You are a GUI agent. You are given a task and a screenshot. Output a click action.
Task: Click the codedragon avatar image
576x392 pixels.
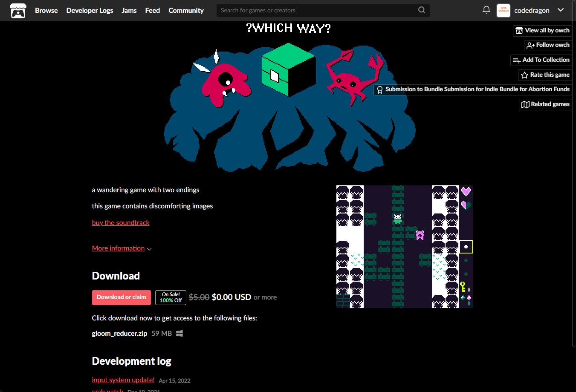(x=504, y=11)
